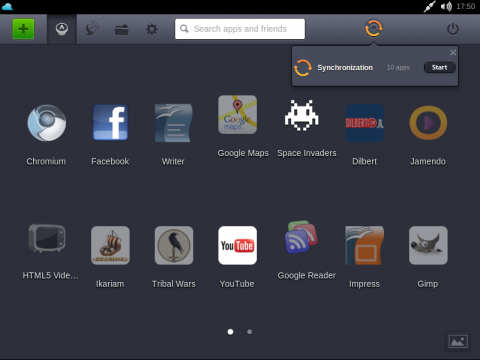Close the Synchronization popup
The image size is (480, 360).
453,52
